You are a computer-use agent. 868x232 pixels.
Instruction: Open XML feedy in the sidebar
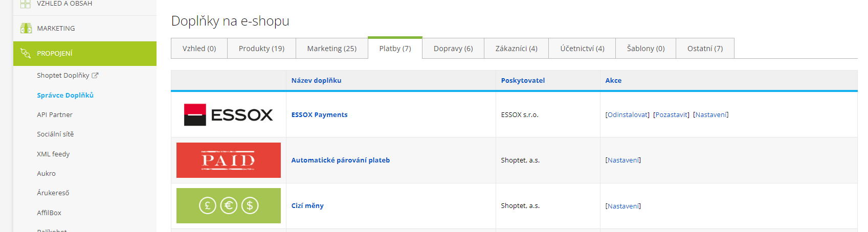pos(53,154)
